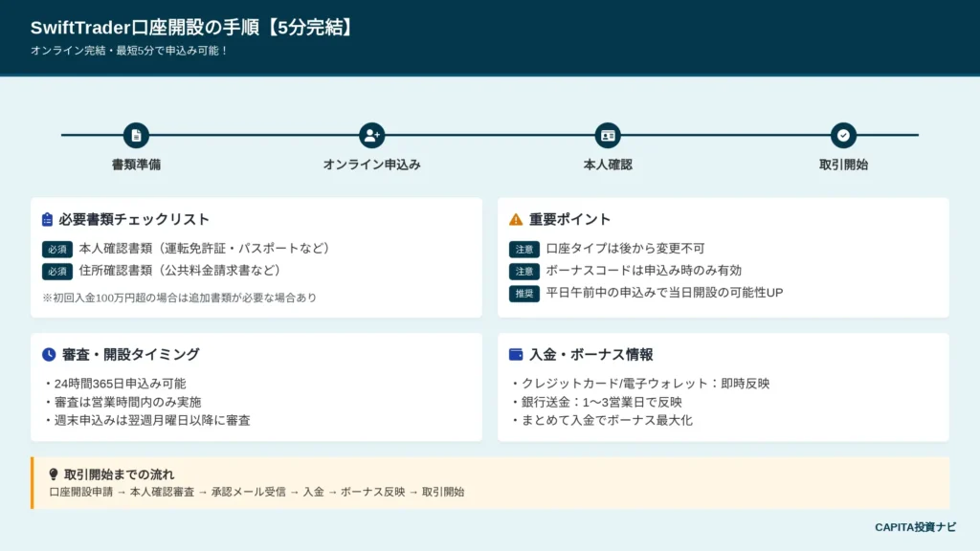Click the checkmark icon for 取引開始 step

tap(843, 135)
